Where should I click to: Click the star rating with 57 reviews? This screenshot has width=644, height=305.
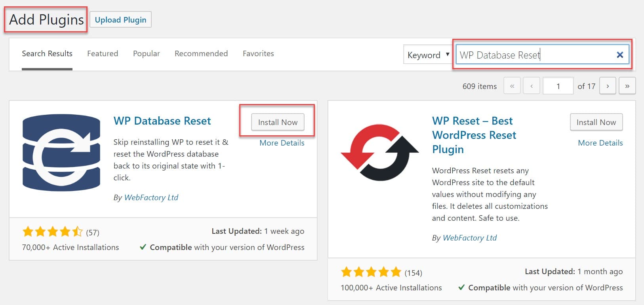coord(53,231)
